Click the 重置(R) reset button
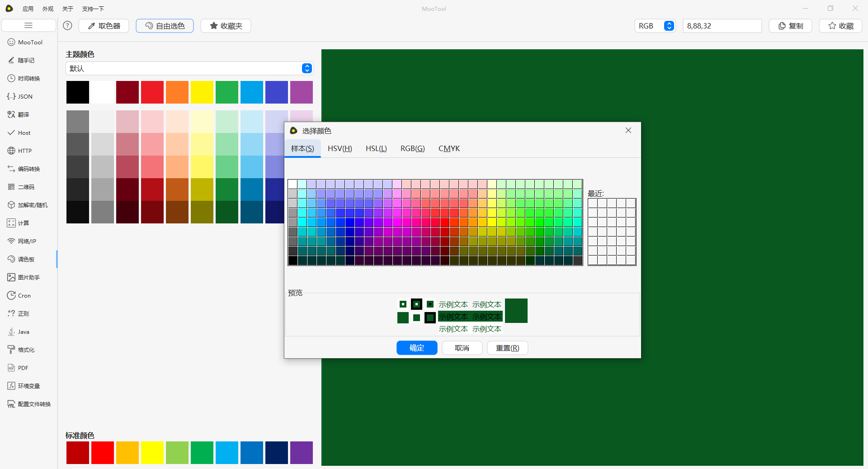 [x=507, y=348]
